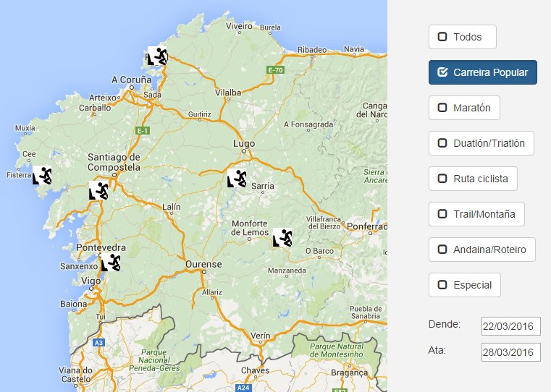Click the Verín label on map

click(261, 336)
